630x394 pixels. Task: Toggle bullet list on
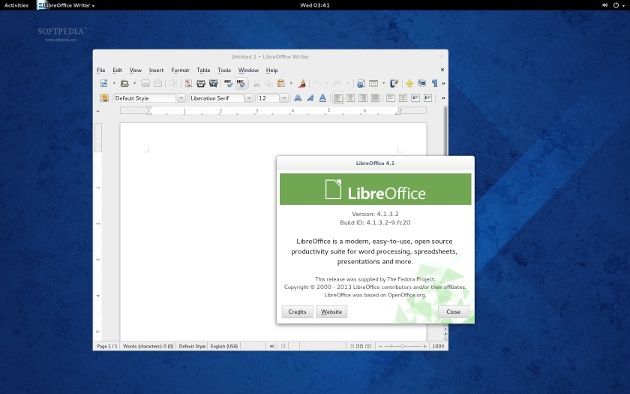pyautogui.click(x=403, y=98)
